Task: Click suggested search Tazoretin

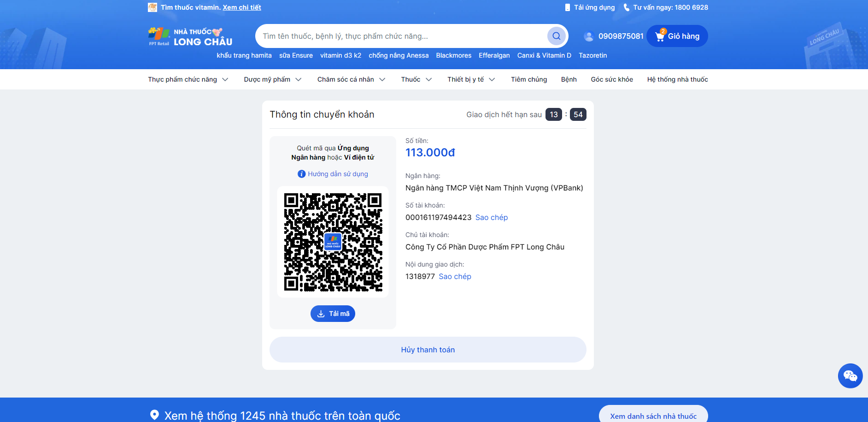Action: (x=593, y=55)
